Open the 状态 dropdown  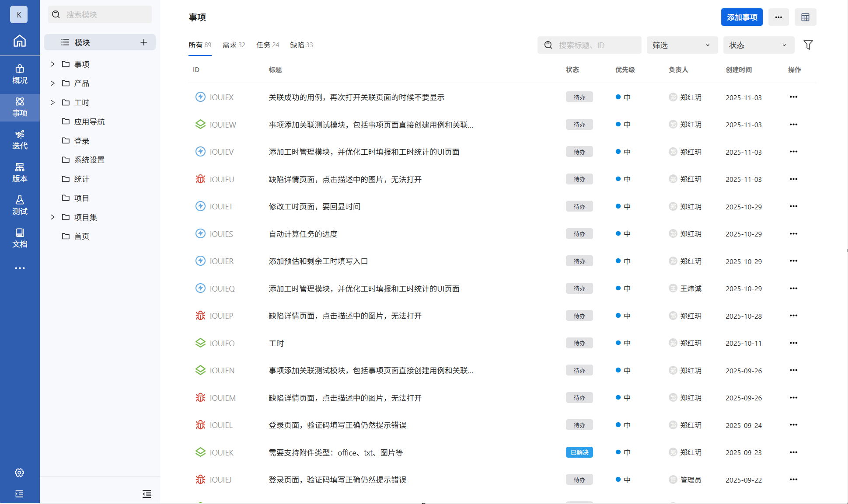758,45
